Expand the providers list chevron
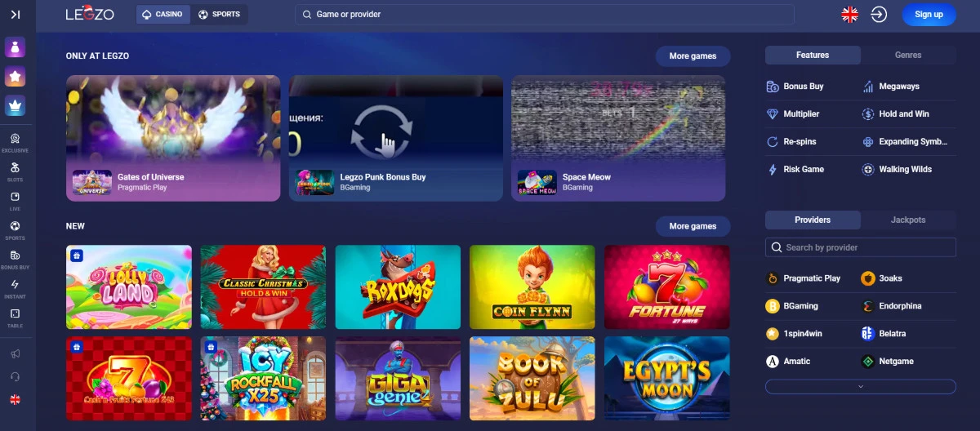Viewport: 980px width, 431px height. click(860, 386)
